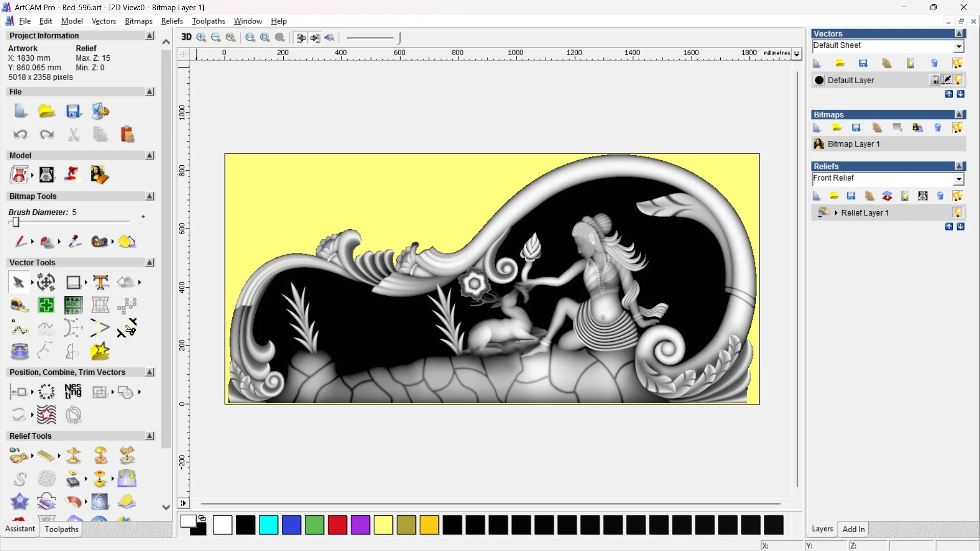980x551 pixels.
Task: Select the Paint brush bitmap tool
Action: click(x=20, y=241)
